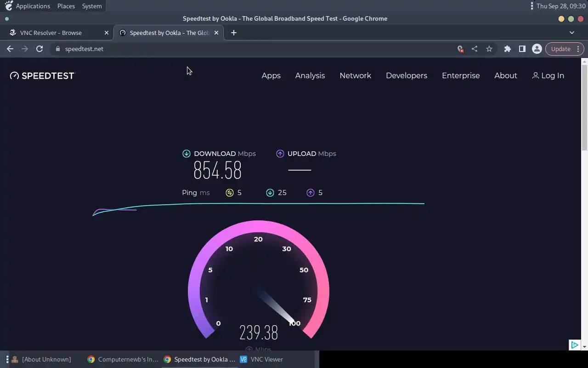Click the VNC Viewer taskbar icon
The image size is (588, 368).
tap(243, 359)
